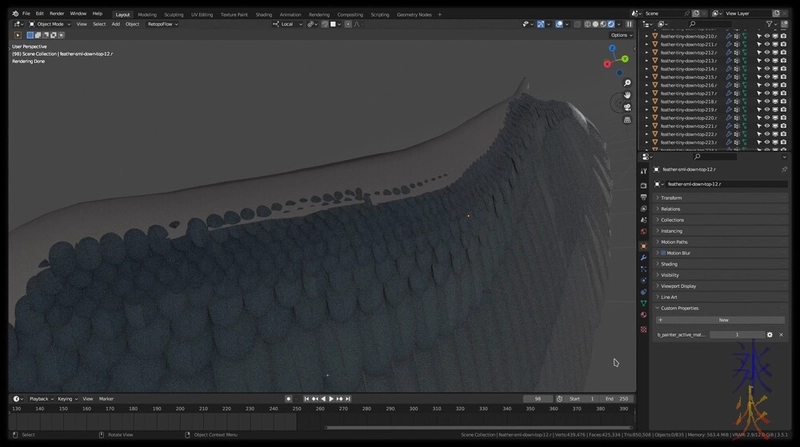The width and height of the screenshot is (800, 447).
Task: Switch to the Sculpting workspace tab
Action: 174,15
